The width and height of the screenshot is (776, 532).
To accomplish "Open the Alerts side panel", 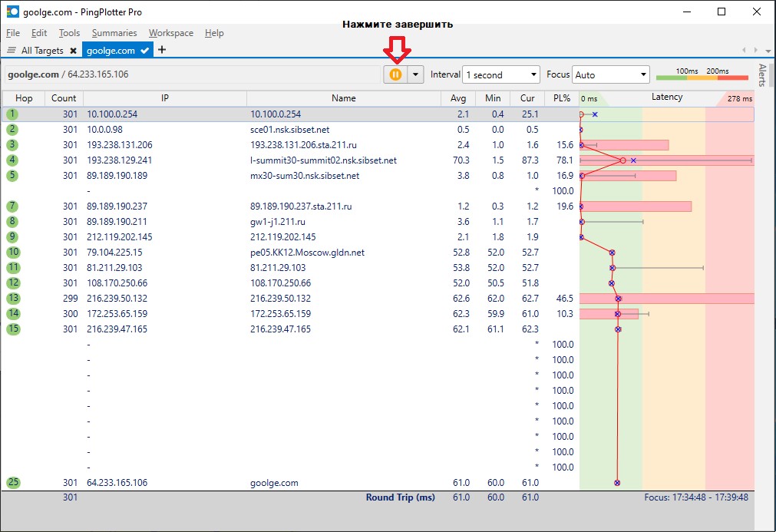I will coord(762,74).
